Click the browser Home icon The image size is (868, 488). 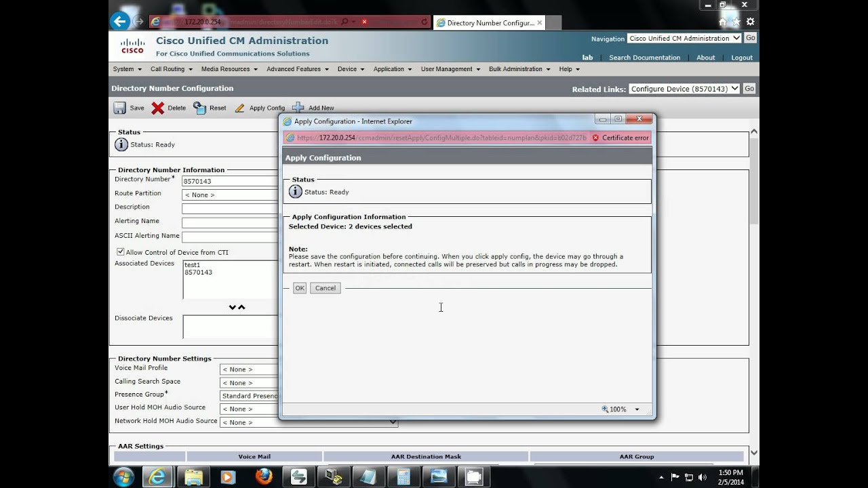(x=723, y=22)
